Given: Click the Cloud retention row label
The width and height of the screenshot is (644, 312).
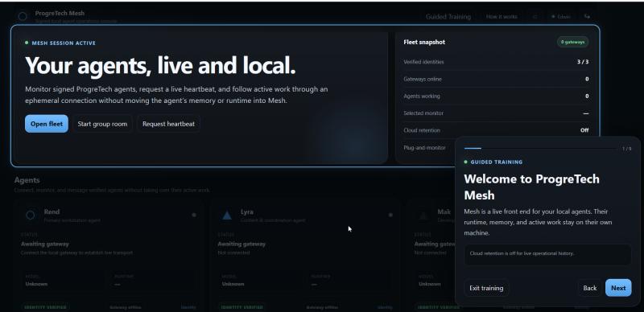Looking at the screenshot, I should (x=421, y=130).
